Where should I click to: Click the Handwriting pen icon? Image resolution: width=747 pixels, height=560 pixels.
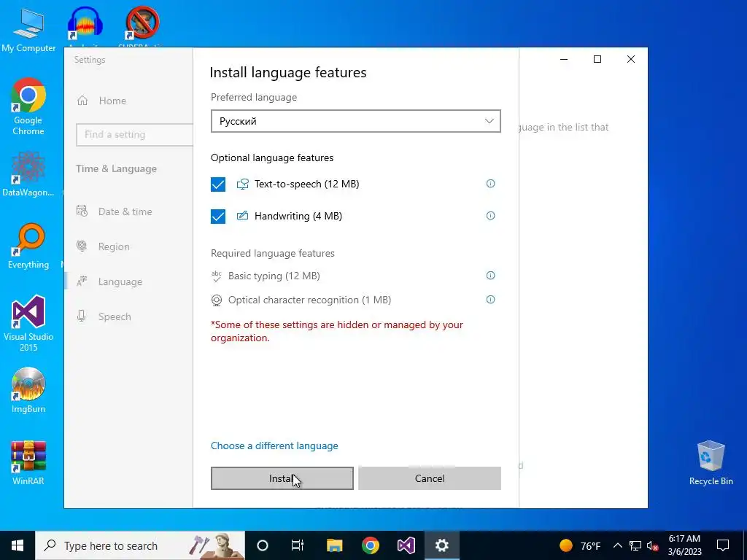click(242, 216)
